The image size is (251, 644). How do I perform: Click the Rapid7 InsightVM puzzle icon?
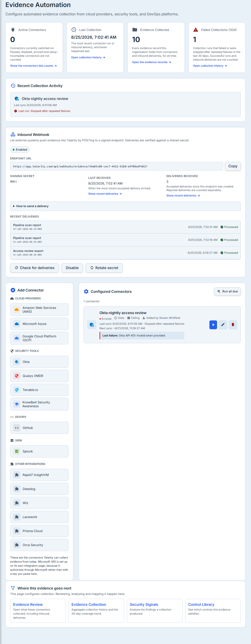(x=17, y=475)
